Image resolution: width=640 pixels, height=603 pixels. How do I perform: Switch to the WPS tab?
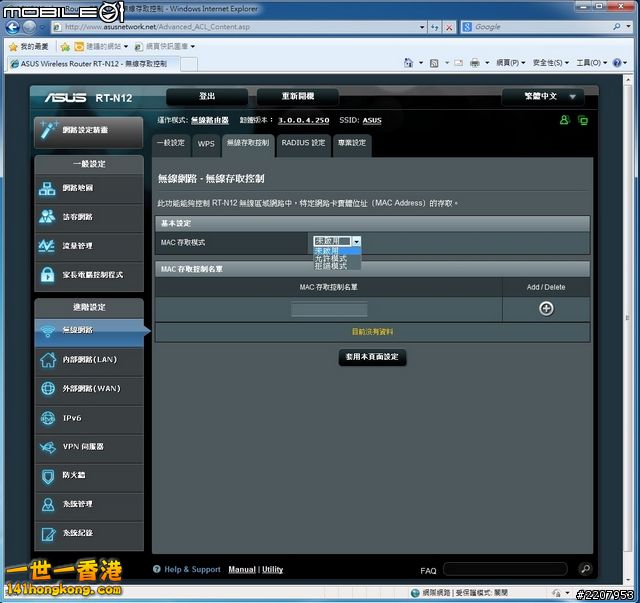205,143
